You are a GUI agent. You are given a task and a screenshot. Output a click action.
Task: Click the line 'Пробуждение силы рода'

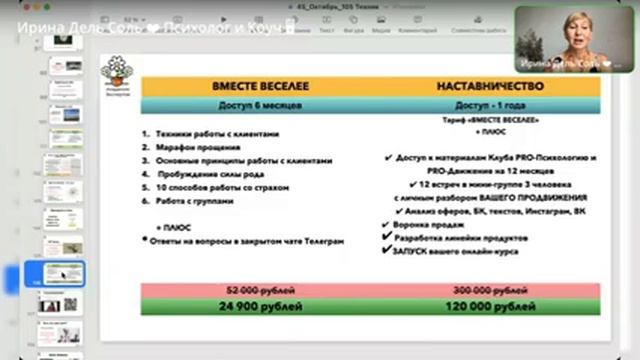[x=211, y=174]
